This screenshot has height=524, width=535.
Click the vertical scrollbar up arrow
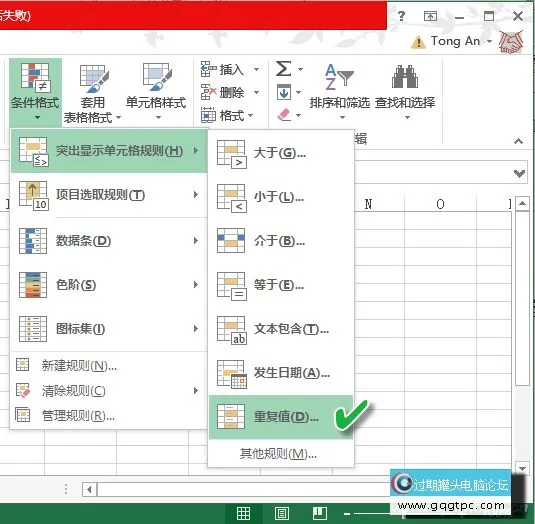[522, 204]
